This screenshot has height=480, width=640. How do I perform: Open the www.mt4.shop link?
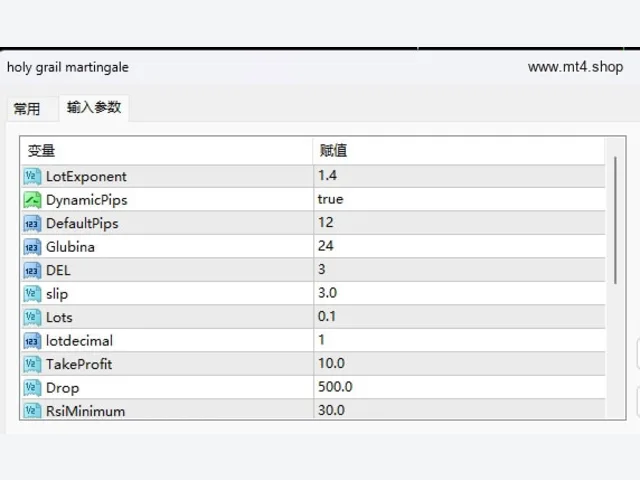coord(575,67)
